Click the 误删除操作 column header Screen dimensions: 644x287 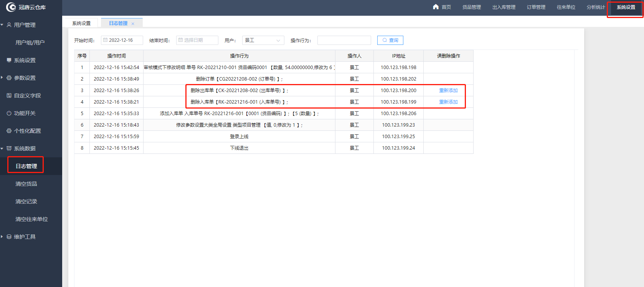pyautogui.click(x=448, y=56)
